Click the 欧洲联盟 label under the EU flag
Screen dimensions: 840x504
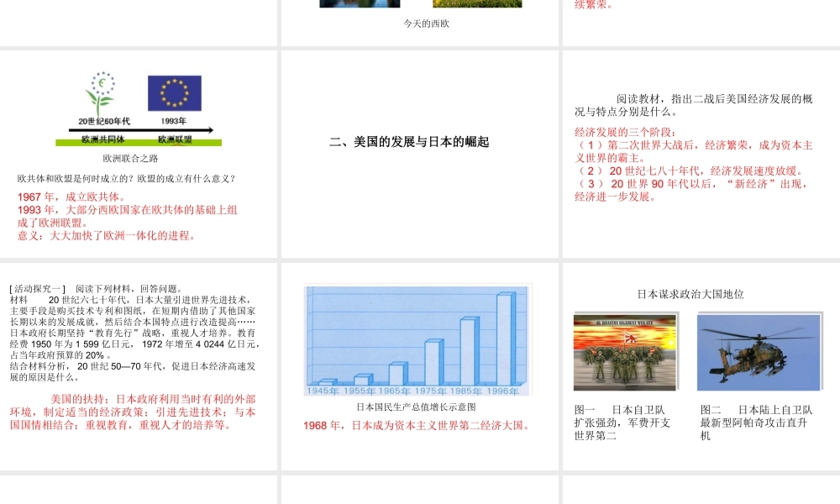175,139
